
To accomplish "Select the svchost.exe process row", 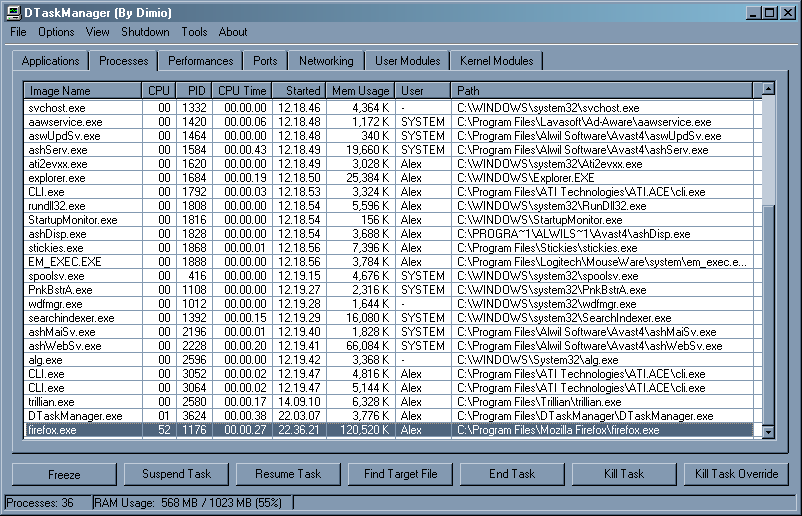I will point(389,108).
